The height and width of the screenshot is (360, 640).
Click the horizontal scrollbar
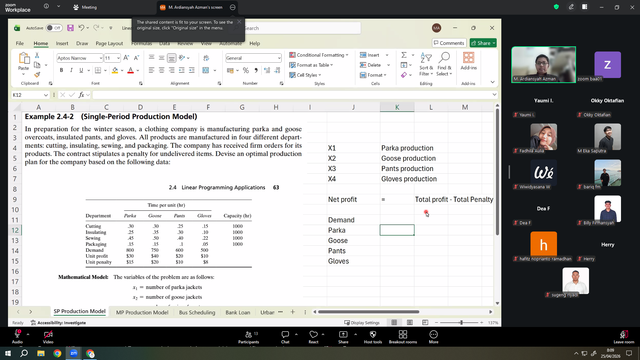pyautogui.click(x=368, y=312)
